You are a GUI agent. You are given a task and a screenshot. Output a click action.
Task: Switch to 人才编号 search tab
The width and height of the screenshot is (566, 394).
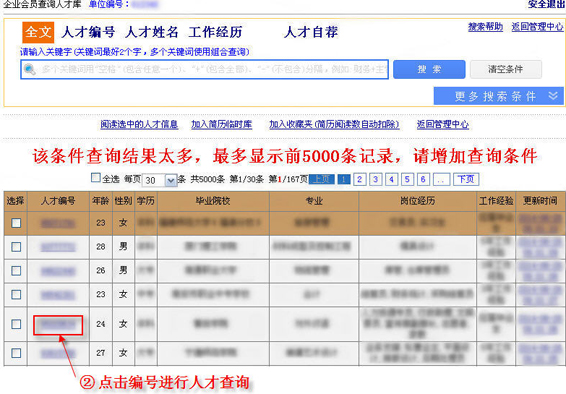88,32
